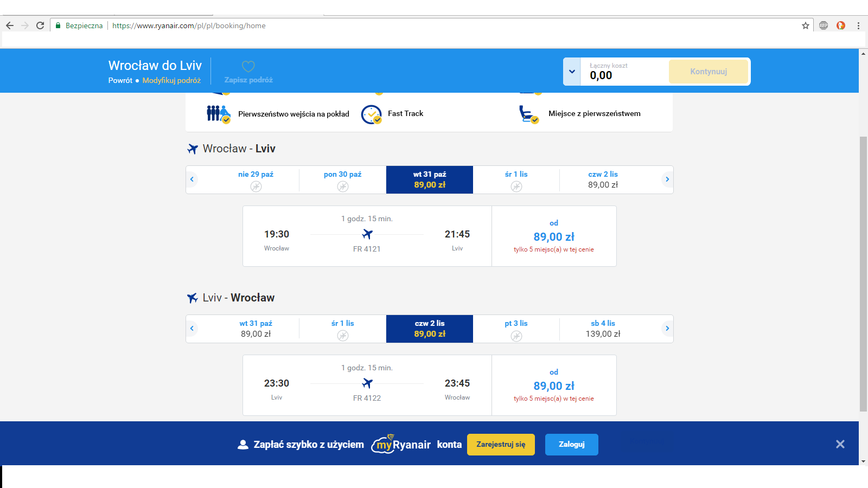The image size is (868, 488).
Task: Select return date pt 3 lis
Action: coord(516,329)
